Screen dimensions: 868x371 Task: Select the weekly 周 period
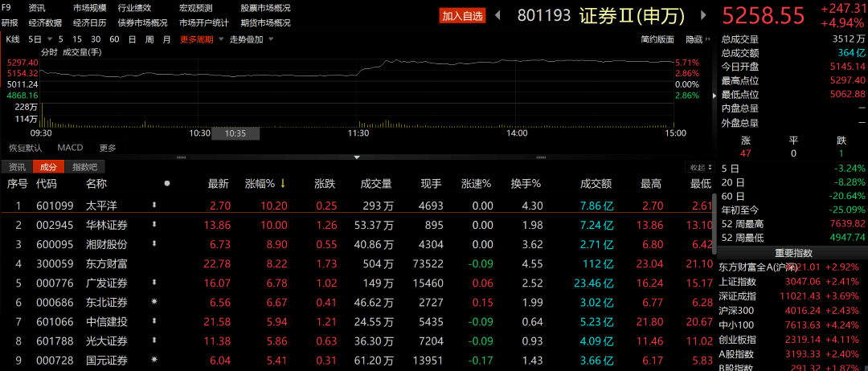click(x=149, y=39)
